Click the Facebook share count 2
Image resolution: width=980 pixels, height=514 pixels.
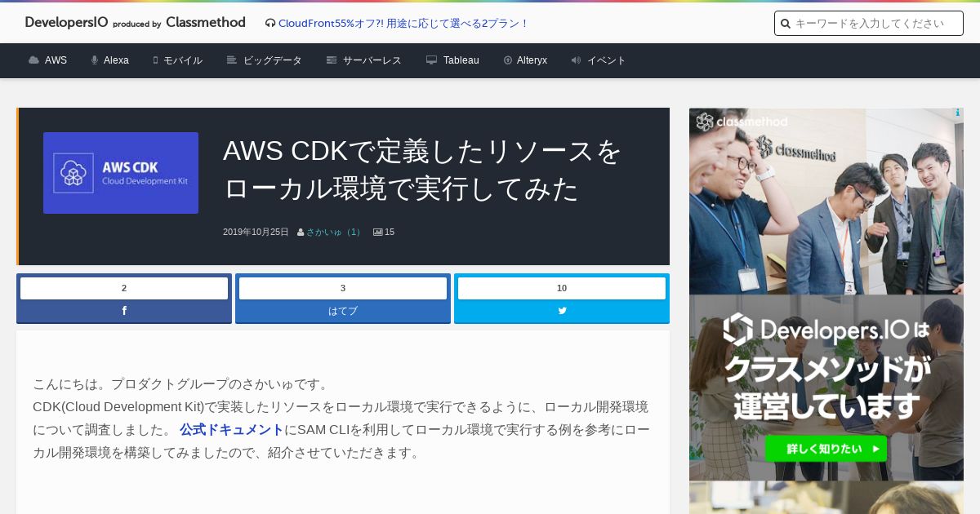124,288
